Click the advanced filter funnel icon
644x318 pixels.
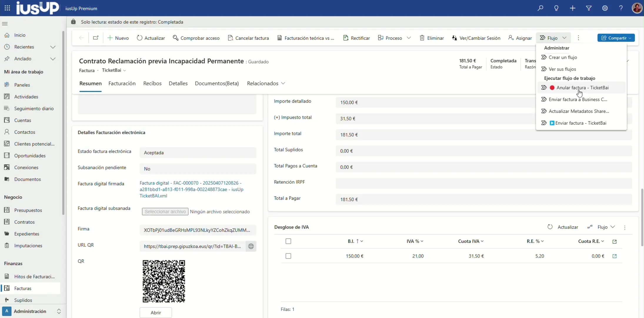589,8
